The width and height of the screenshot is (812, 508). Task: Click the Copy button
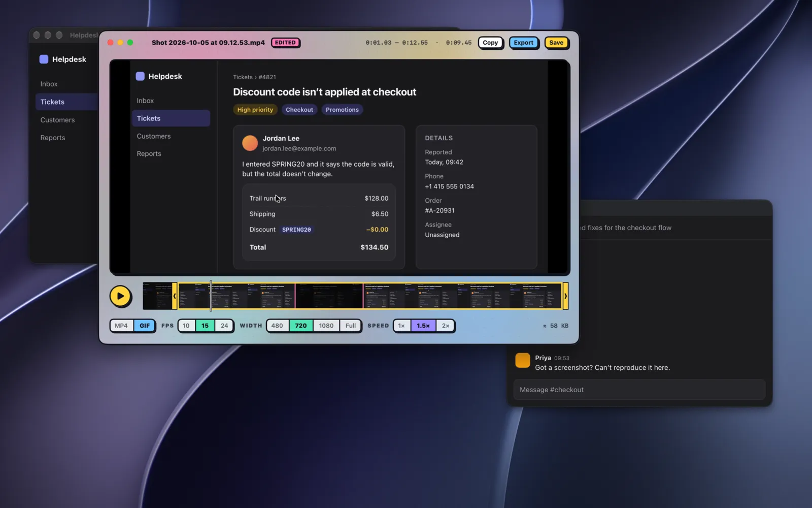[x=490, y=43]
